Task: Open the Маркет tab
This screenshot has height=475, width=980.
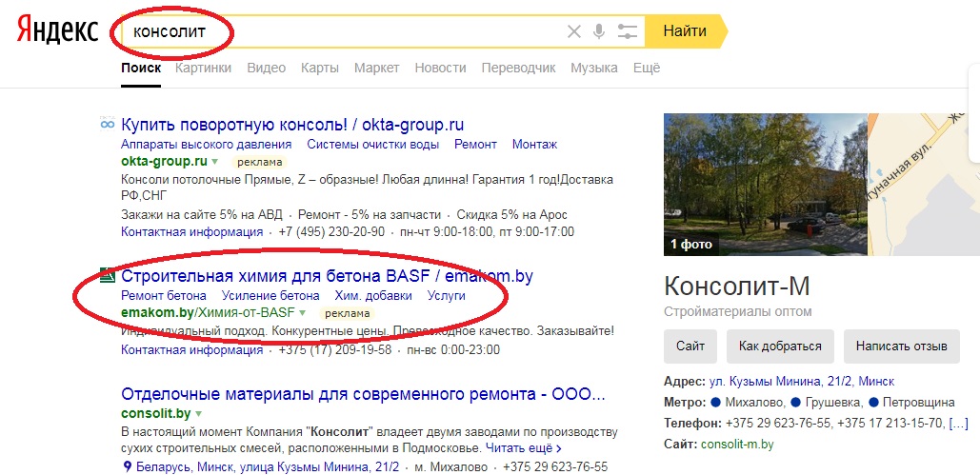Action: (377, 68)
